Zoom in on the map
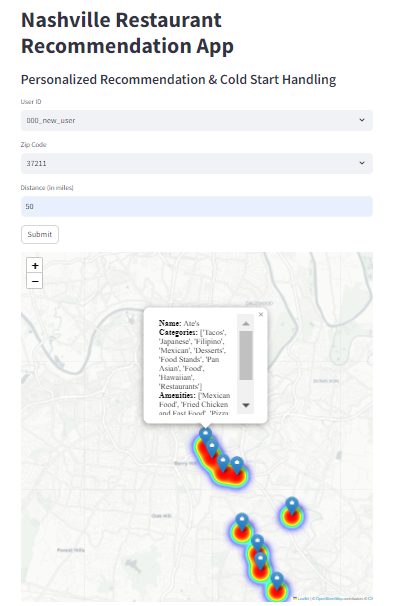This screenshot has width=394, height=606. (x=34, y=266)
